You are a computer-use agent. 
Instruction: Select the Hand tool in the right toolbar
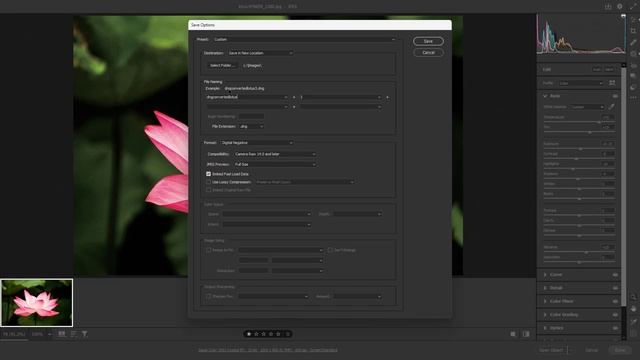[x=633, y=309]
